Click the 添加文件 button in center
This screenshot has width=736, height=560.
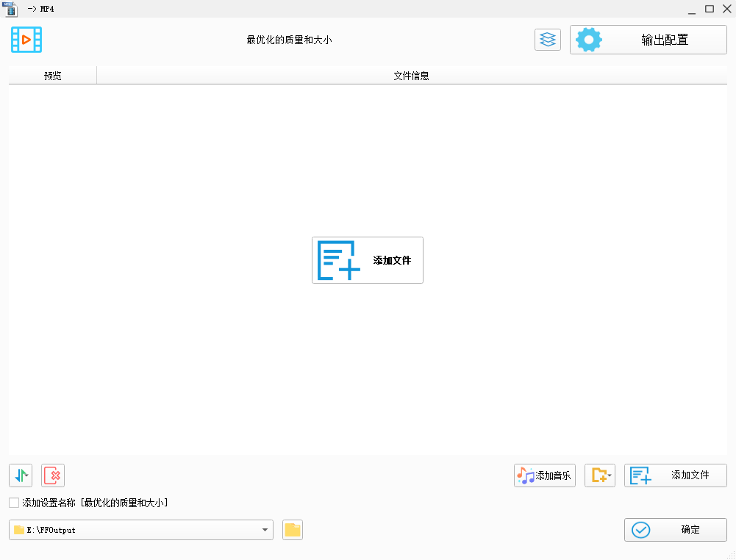(x=368, y=259)
